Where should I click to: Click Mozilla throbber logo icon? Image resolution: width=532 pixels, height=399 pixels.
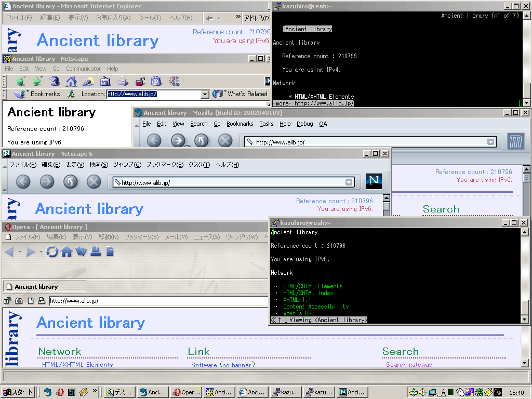[516, 141]
